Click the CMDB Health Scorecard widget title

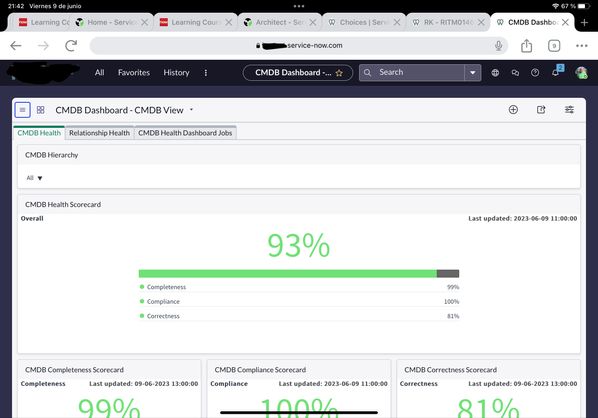tap(63, 205)
